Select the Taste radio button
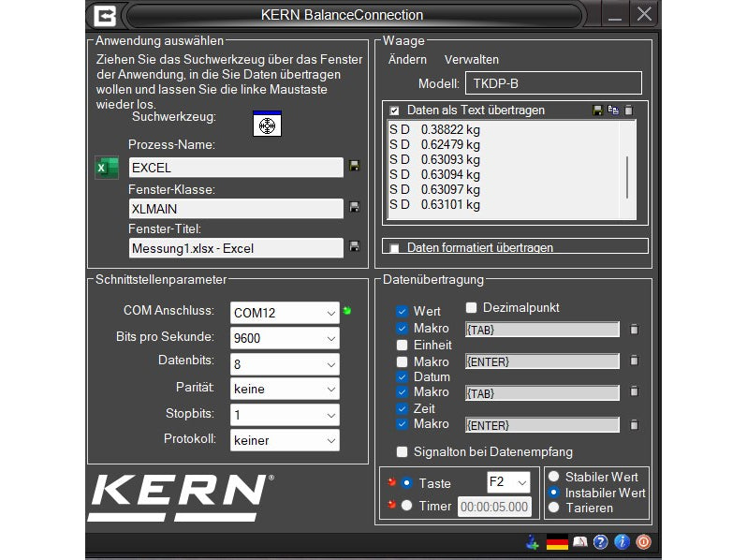This screenshot has width=747, height=560. (x=407, y=483)
